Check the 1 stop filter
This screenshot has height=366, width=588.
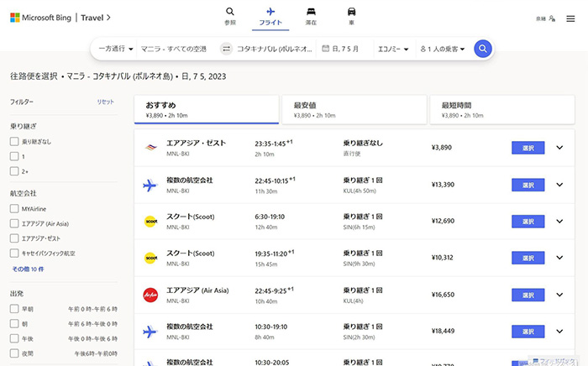[x=14, y=156]
